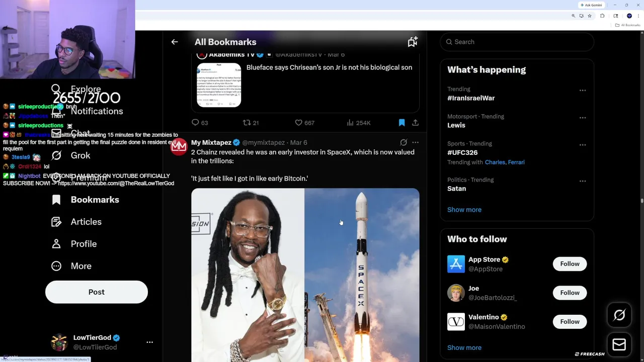Follow the Valentino account
Screen dimensions: 644x362
pos(570,322)
